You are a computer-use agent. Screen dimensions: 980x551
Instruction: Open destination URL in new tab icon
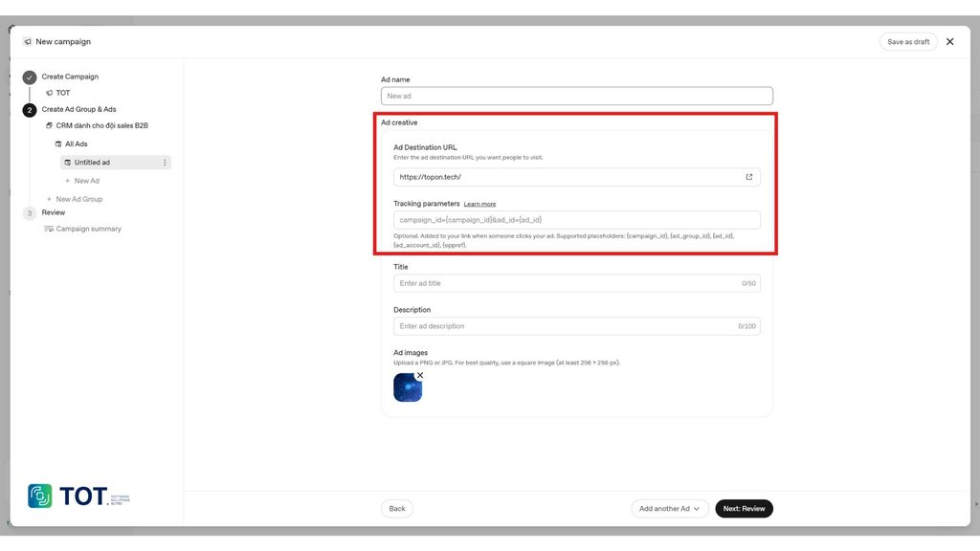748,177
